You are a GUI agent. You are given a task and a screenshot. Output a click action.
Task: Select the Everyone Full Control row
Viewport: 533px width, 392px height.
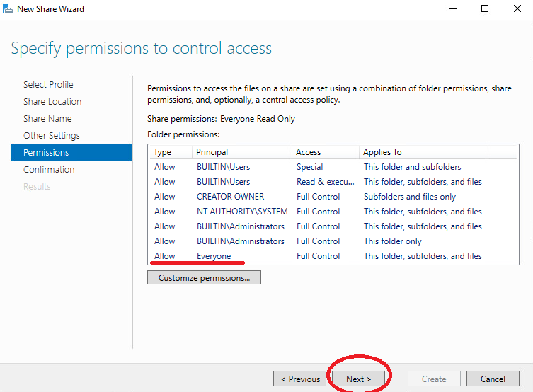pyautogui.click(x=333, y=256)
